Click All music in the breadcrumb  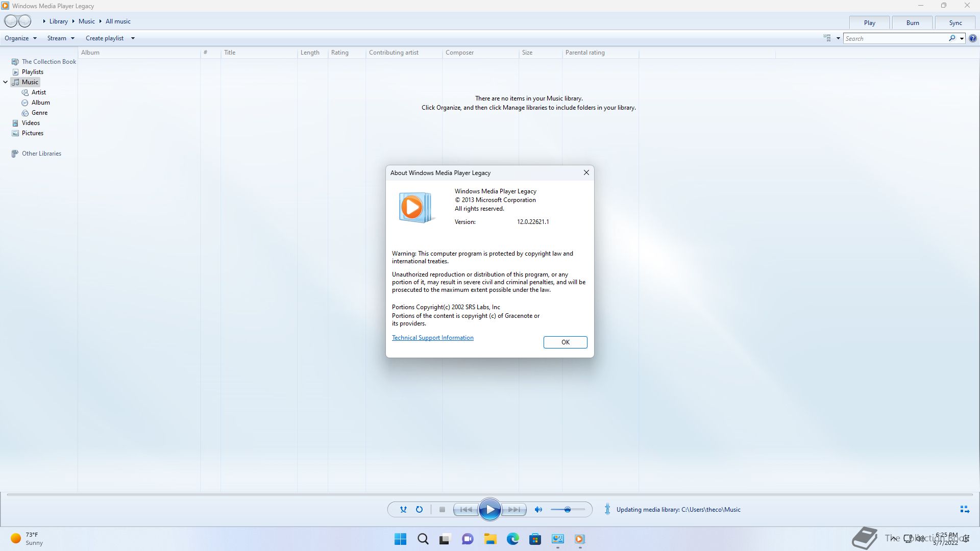[118, 21]
